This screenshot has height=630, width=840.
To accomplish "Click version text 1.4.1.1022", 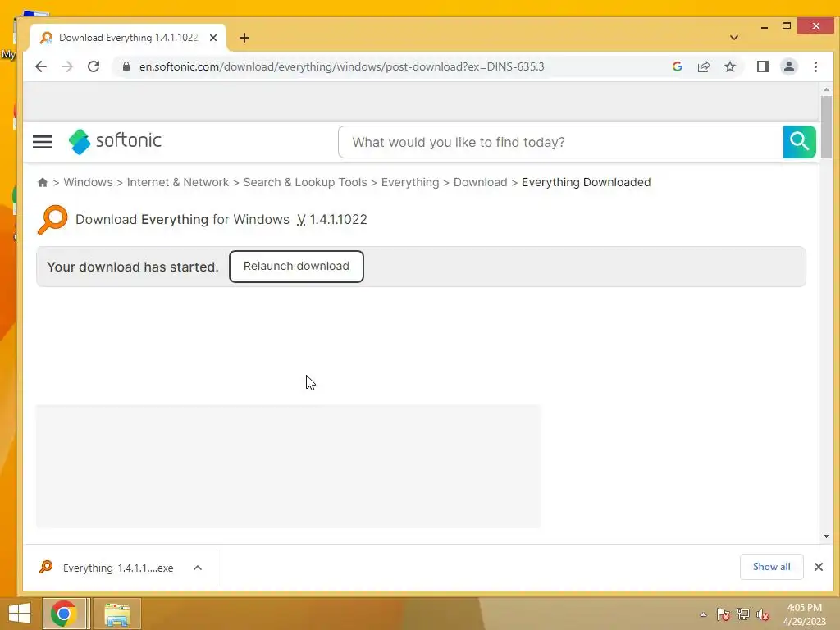I will point(339,220).
